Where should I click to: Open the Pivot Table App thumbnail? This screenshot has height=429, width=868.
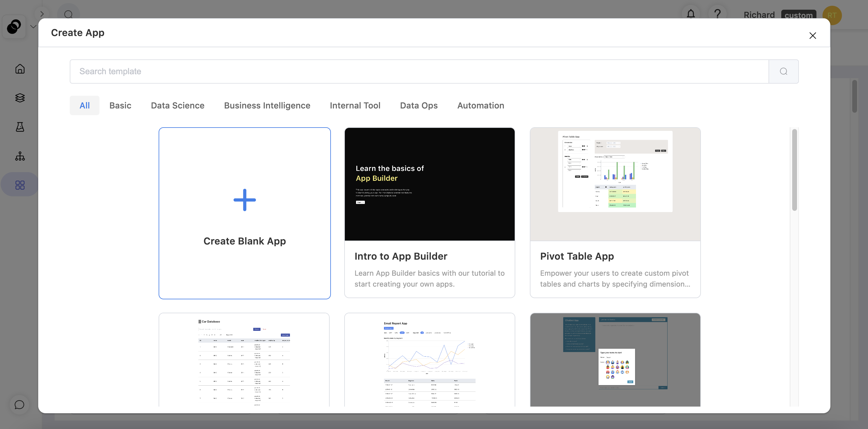(x=615, y=184)
